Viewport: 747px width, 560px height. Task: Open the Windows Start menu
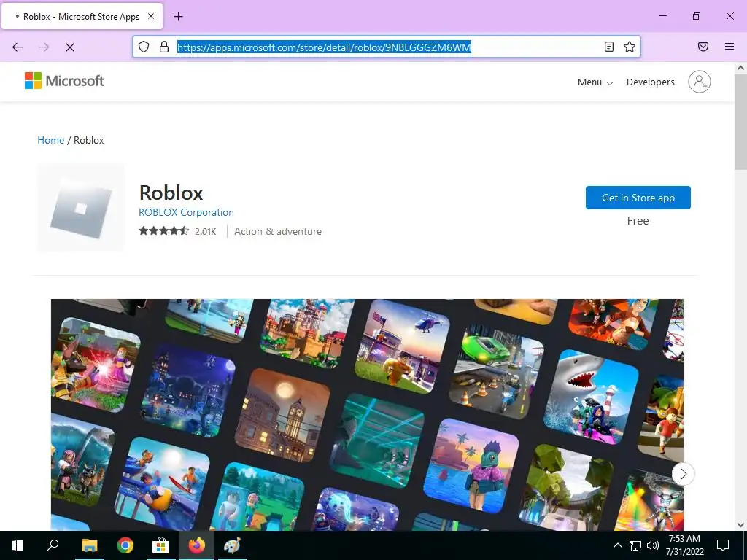click(x=18, y=545)
